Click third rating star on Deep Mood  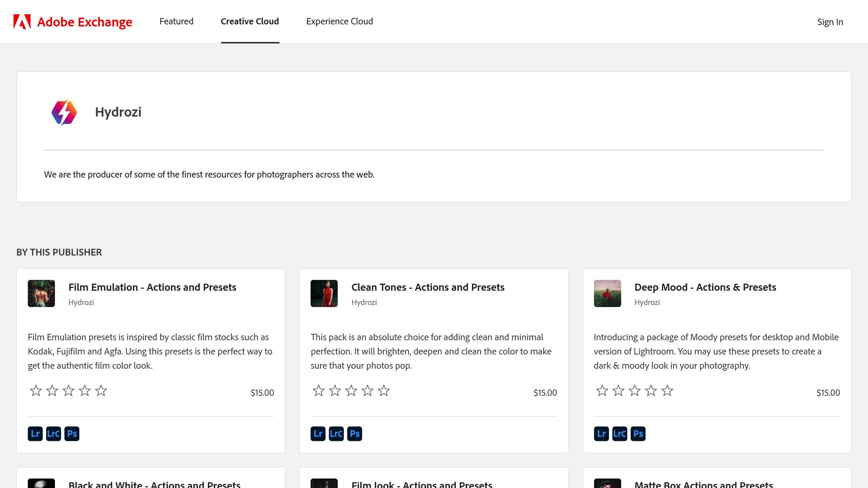pos(635,391)
